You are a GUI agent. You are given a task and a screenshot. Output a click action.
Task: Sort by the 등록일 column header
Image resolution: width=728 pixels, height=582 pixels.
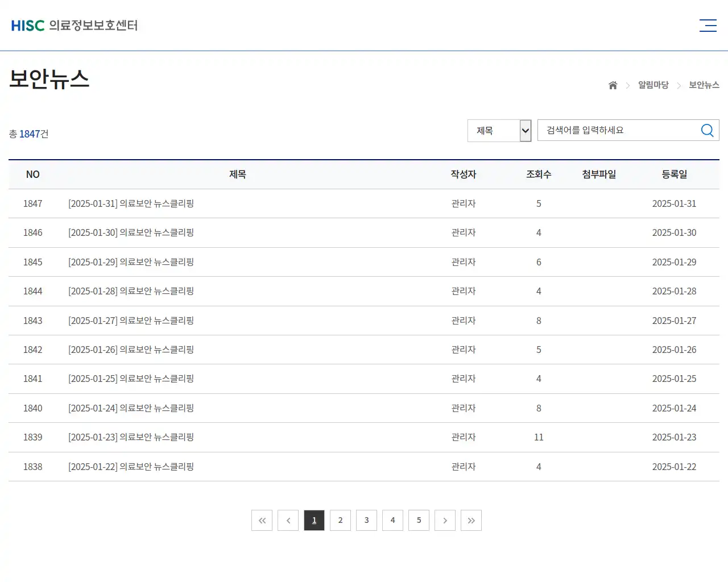[x=675, y=174]
